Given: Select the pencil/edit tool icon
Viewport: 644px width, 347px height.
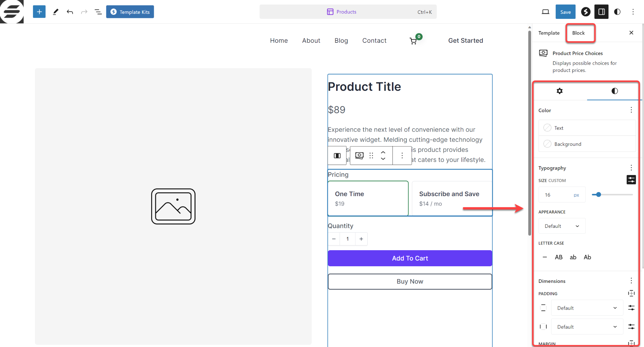Looking at the screenshot, I should [55, 12].
